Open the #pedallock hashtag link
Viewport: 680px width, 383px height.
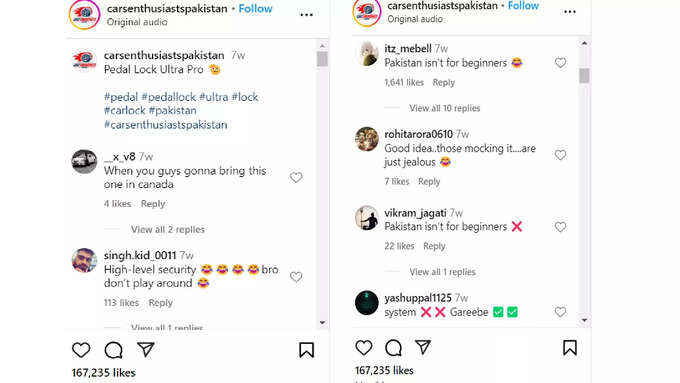tap(169, 97)
